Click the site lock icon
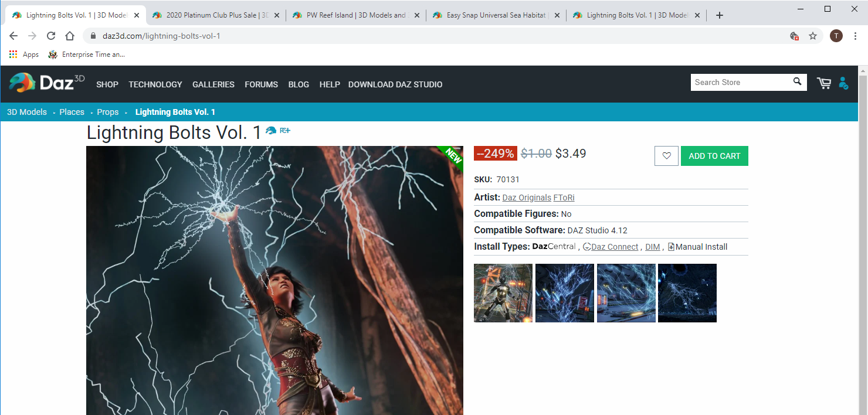Viewport: 868px width, 415px height. click(x=93, y=36)
